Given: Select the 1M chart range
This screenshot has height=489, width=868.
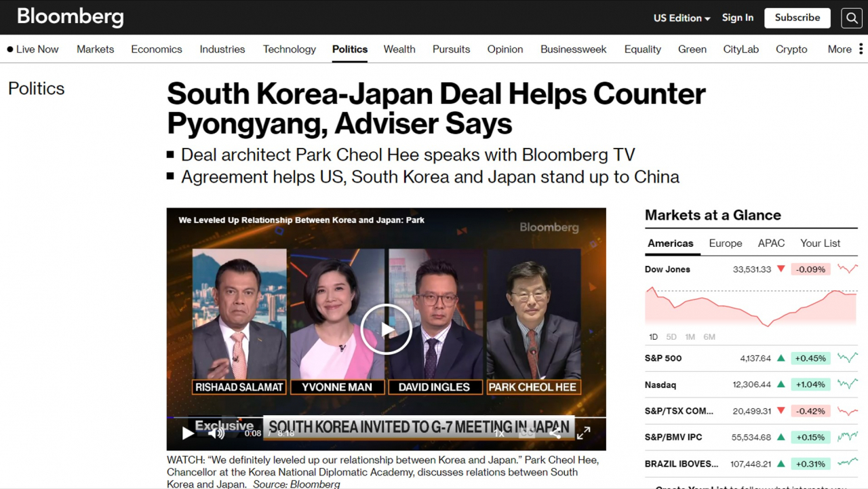Looking at the screenshot, I should 690,337.
